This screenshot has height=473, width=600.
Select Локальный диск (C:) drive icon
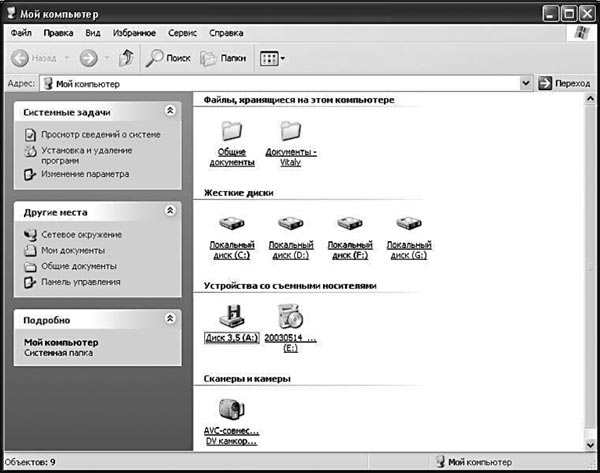point(232,223)
